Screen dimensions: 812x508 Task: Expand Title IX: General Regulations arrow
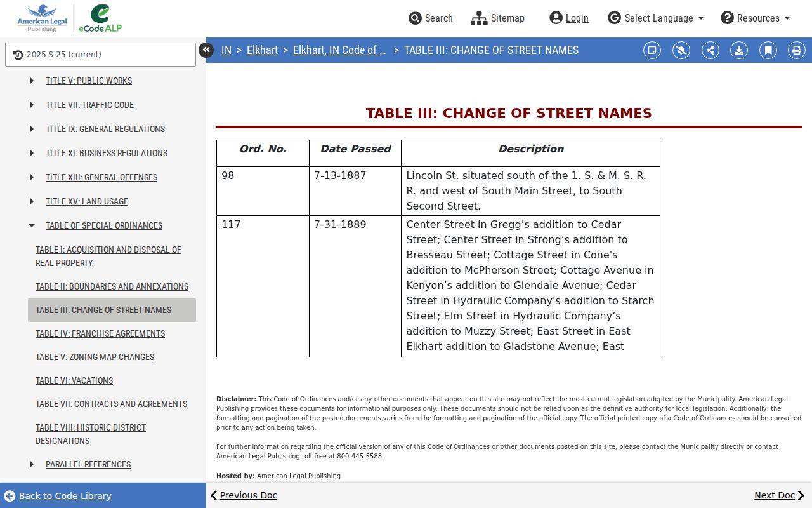[x=32, y=129]
